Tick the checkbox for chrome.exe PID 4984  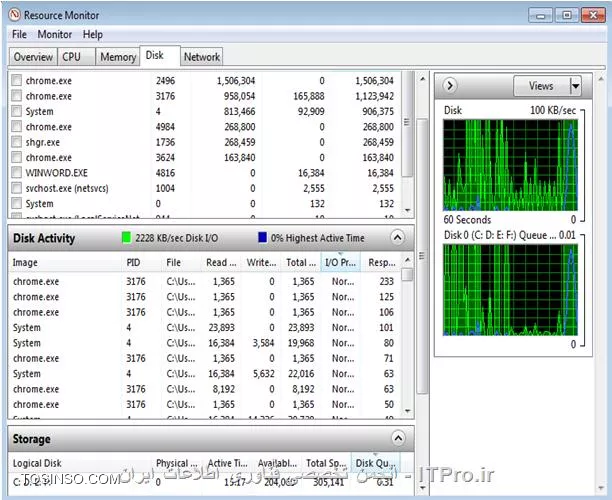pyautogui.click(x=16, y=126)
